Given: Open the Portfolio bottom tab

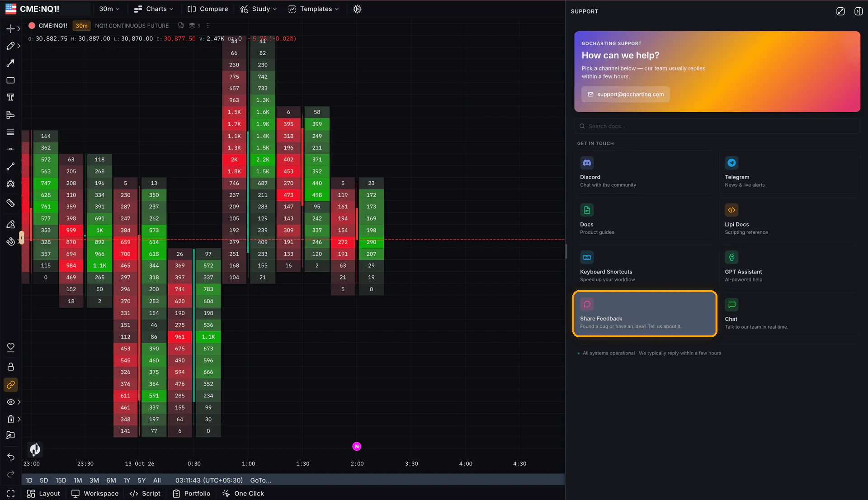Looking at the screenshot, I should click(x=192, y=494).
